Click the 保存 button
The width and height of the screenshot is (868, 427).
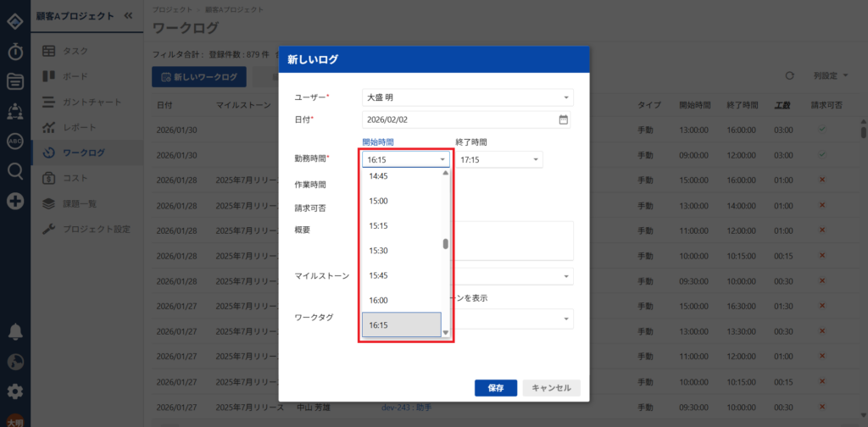[496, 388]
